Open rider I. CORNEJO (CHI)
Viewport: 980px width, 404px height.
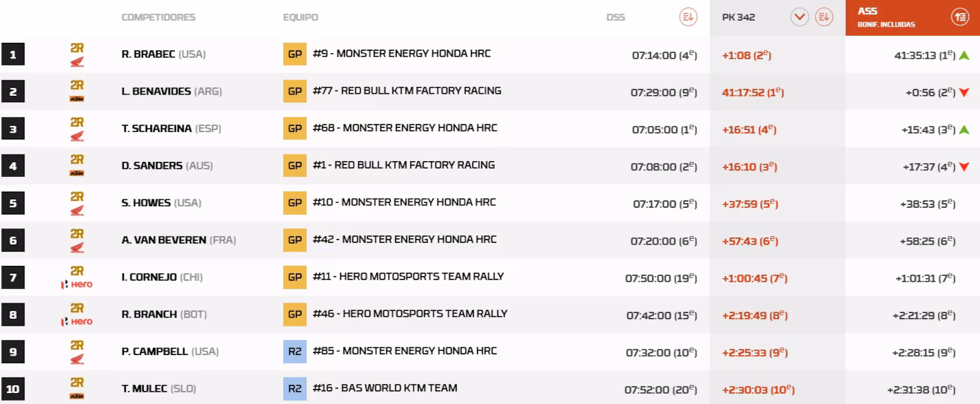tap(162, 277)
